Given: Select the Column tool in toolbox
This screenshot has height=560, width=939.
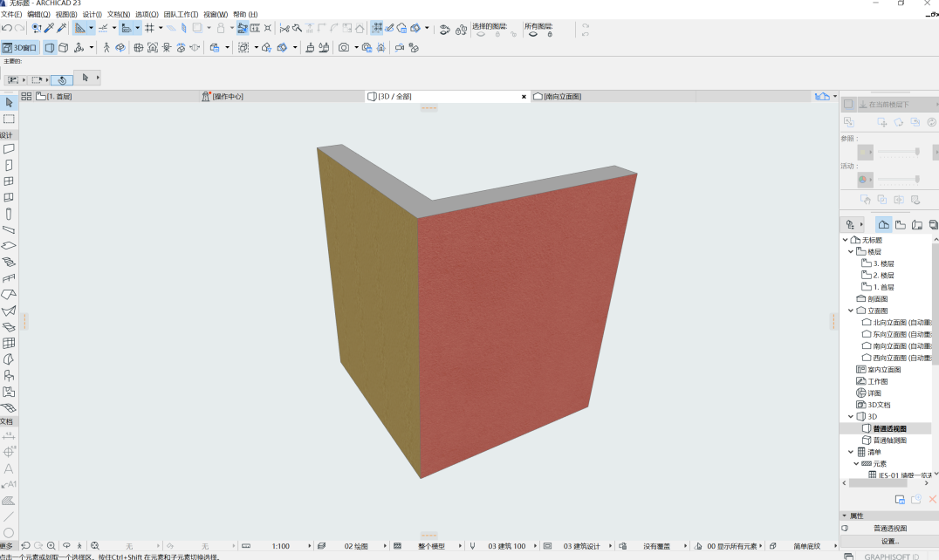Looking at the screenshot, I should [x=9, y=214].
